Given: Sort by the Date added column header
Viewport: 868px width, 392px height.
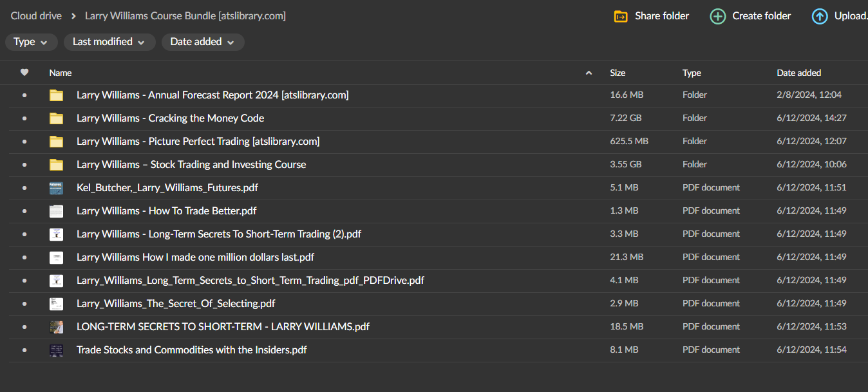Looking at the screenshot, I should [798, 73].
